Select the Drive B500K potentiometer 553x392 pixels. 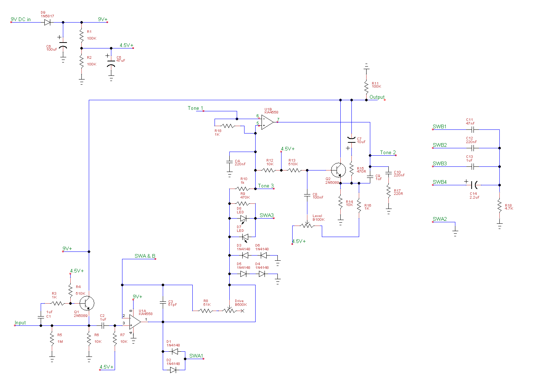[230, 311]
